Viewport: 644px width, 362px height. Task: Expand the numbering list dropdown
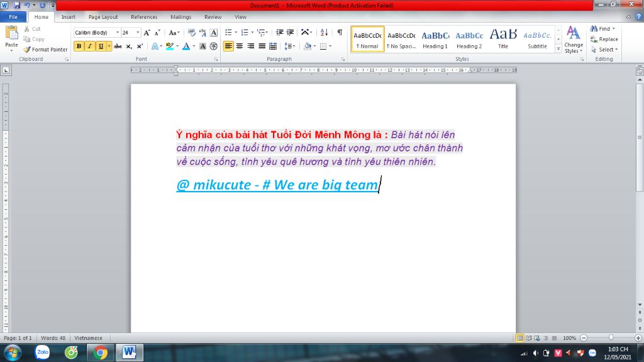pos(252,33)
